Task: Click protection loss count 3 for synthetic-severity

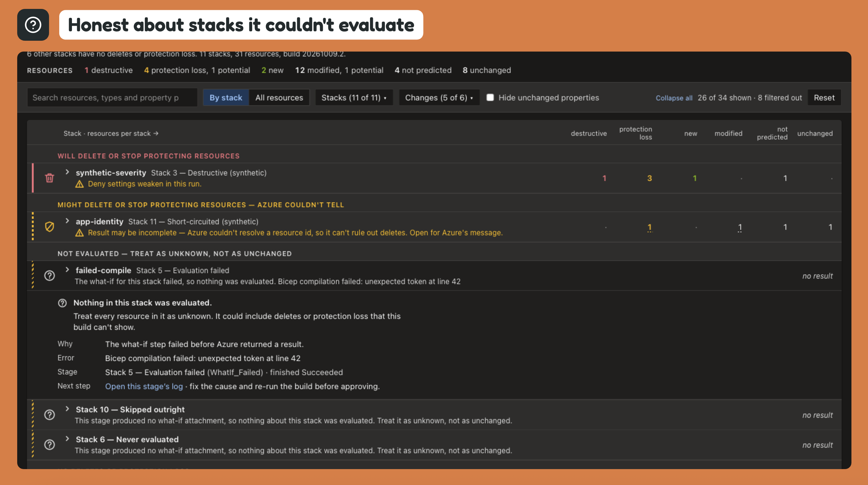Action: coord(649,178)
